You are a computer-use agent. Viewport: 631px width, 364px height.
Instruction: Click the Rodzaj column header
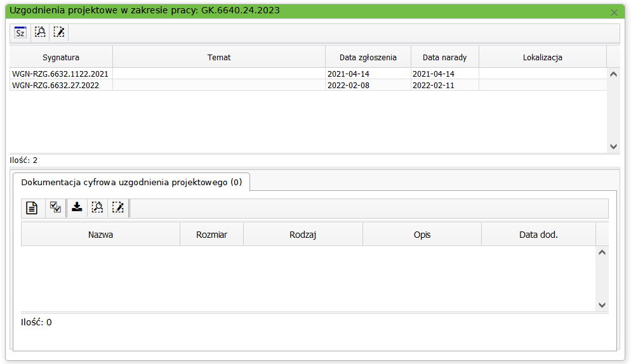[x=303, y=235]
